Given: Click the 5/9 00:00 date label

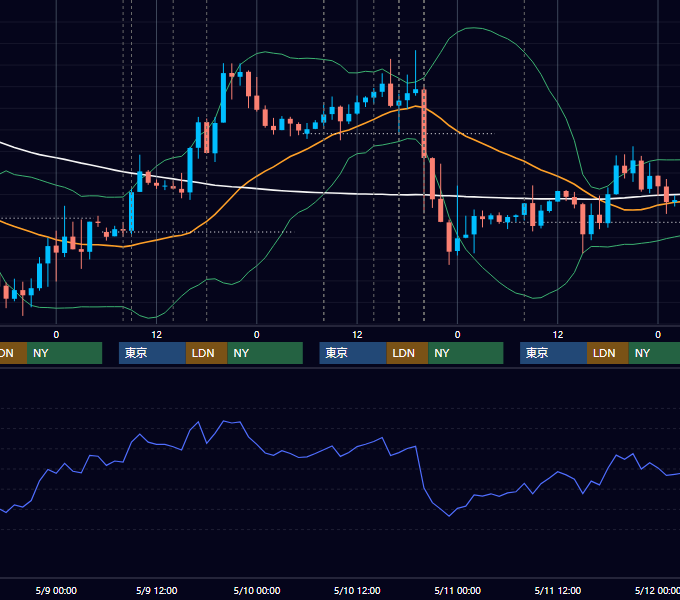Looking at the screenshot, I should [56, 590].
